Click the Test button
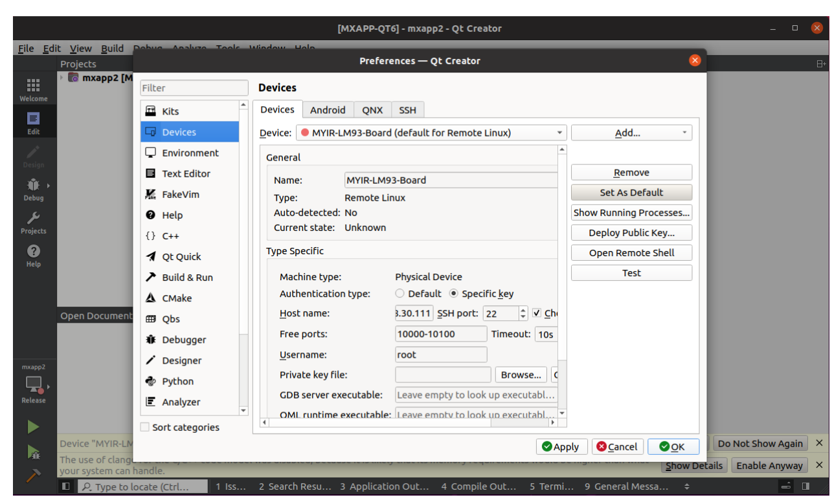 (x=631, y=273)
